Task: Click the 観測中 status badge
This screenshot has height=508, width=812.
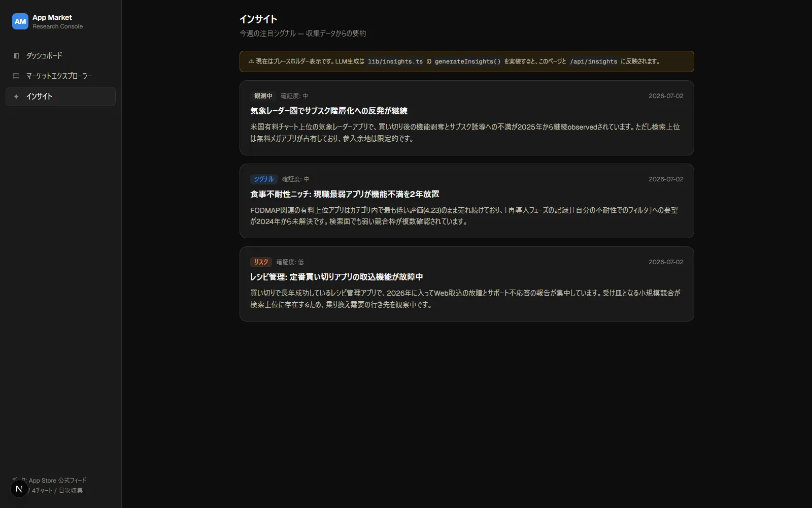Action: pos(263,96)
